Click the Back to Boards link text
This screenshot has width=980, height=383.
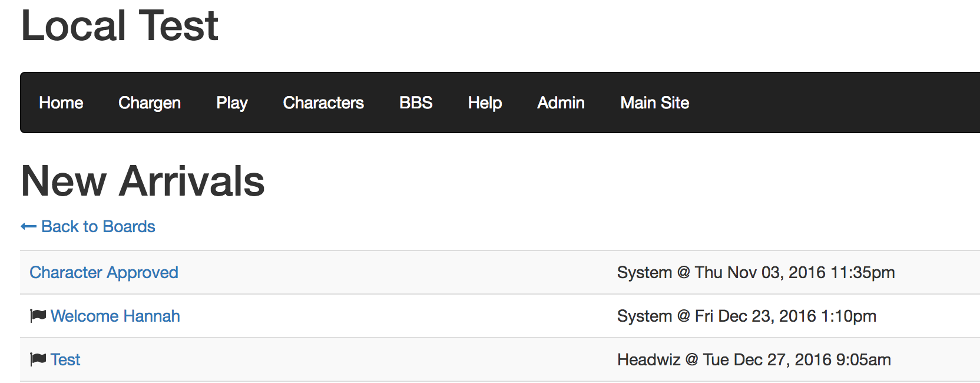tap(98, 227)
